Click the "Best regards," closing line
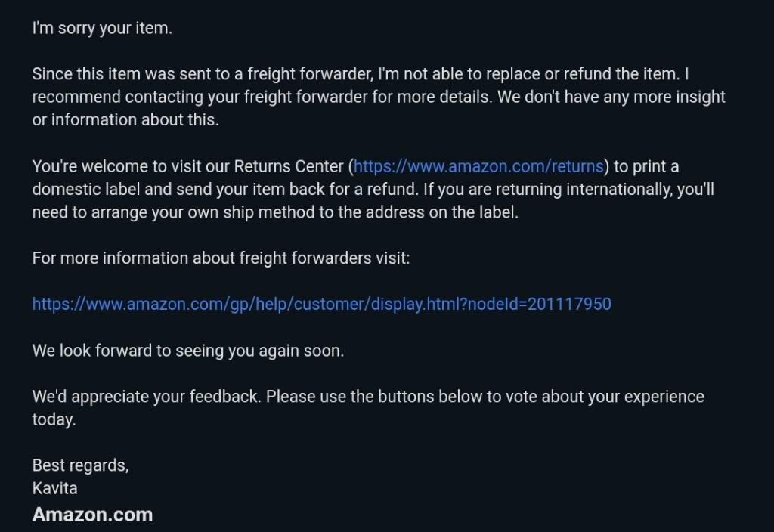 (80, 466)
